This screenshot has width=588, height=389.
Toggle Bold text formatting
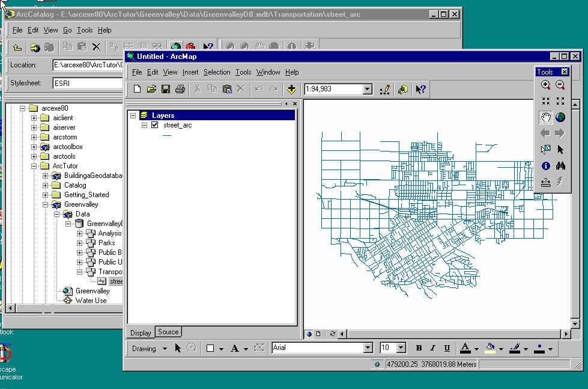pos(419,348)
